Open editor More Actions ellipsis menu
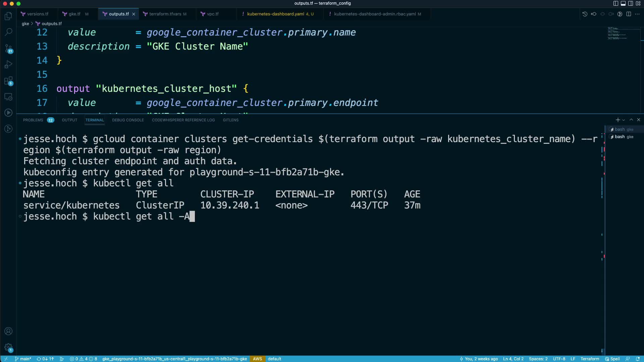The image size is (644, 362). [637, 14]
